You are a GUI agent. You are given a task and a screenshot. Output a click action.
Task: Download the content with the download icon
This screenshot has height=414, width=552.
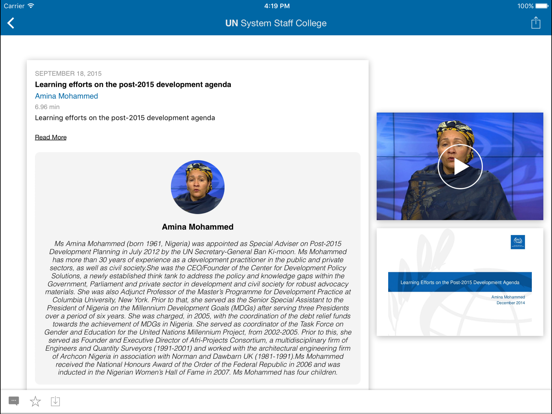(55, 401)
